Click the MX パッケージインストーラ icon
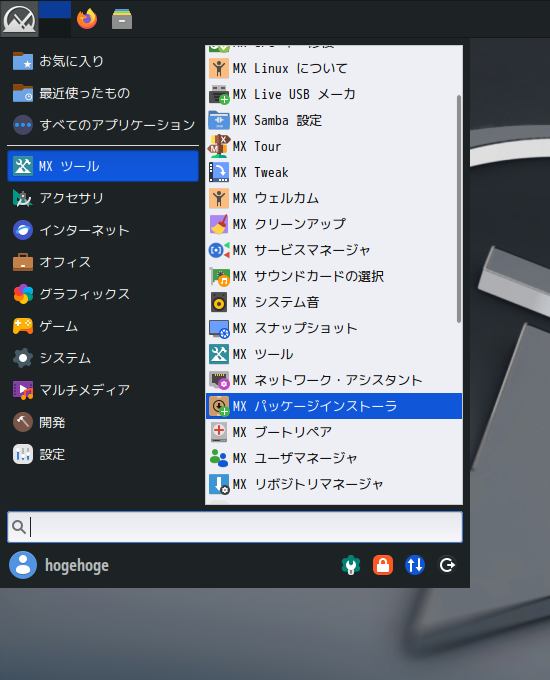The image size is (550, 680). click(x=219, y=406)
